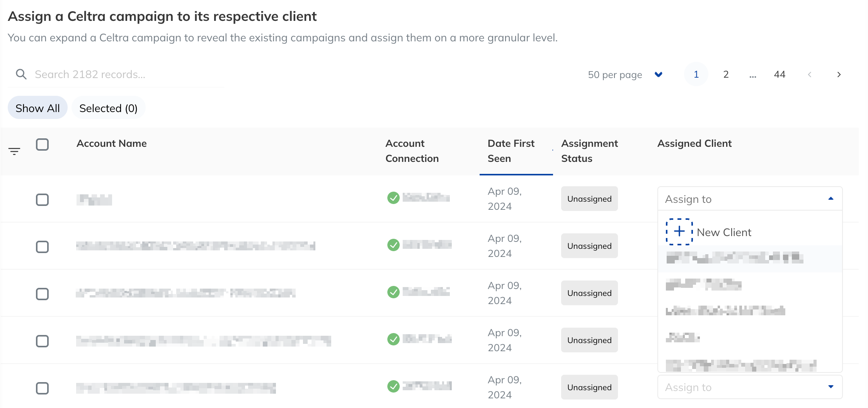
Task: Open the column filter icon
Action: (14, 151)
